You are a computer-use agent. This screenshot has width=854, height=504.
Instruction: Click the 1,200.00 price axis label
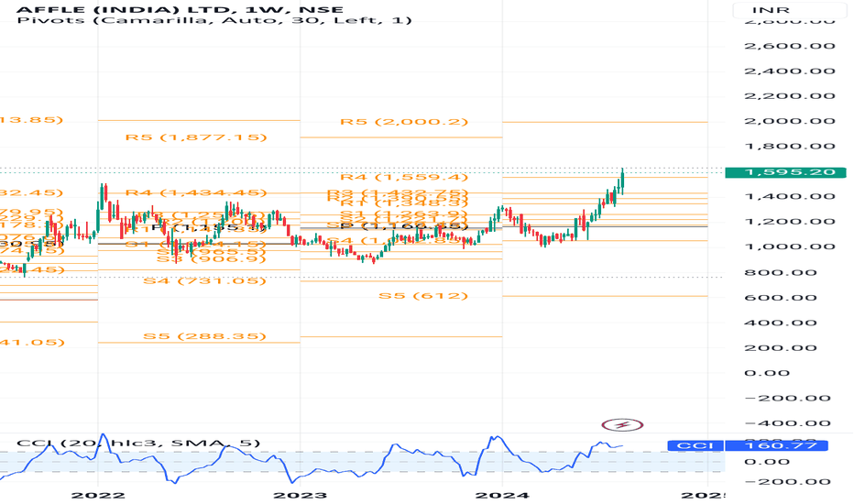790,222
